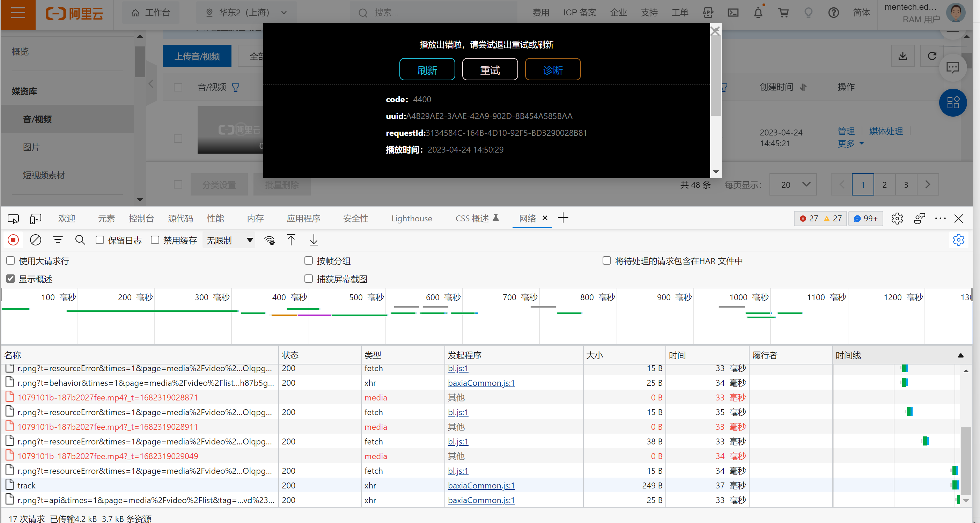
Task: Sort by 创建时间 column
Action: [x=803, y=87]
